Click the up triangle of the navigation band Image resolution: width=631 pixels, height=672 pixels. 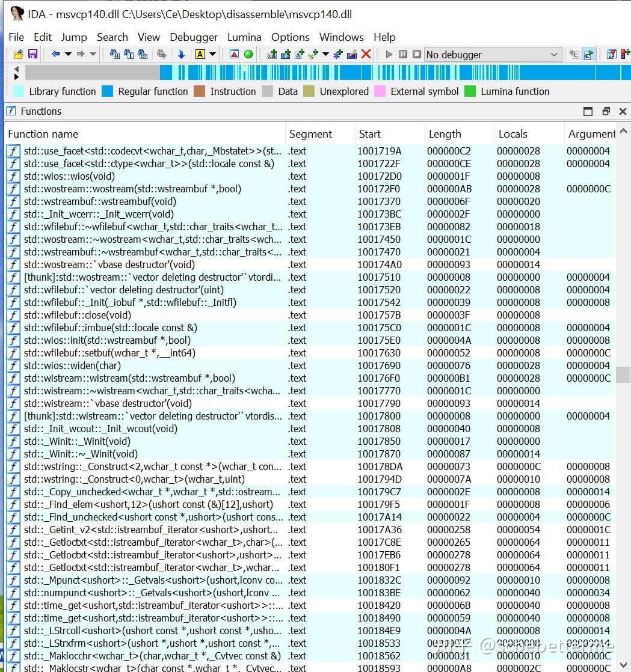pos(16,69)
